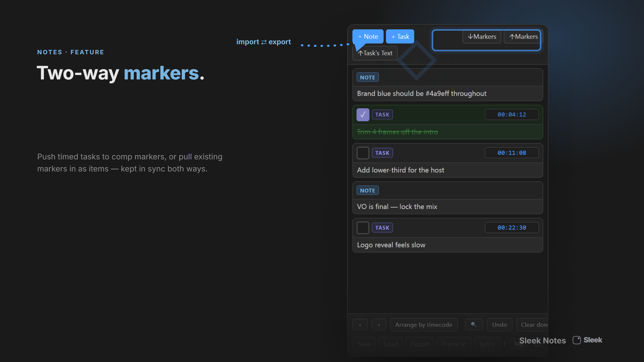Click the NOTE badge on the VO is final item
Viewport: 644px width, 362px height.
pos(368,191)
